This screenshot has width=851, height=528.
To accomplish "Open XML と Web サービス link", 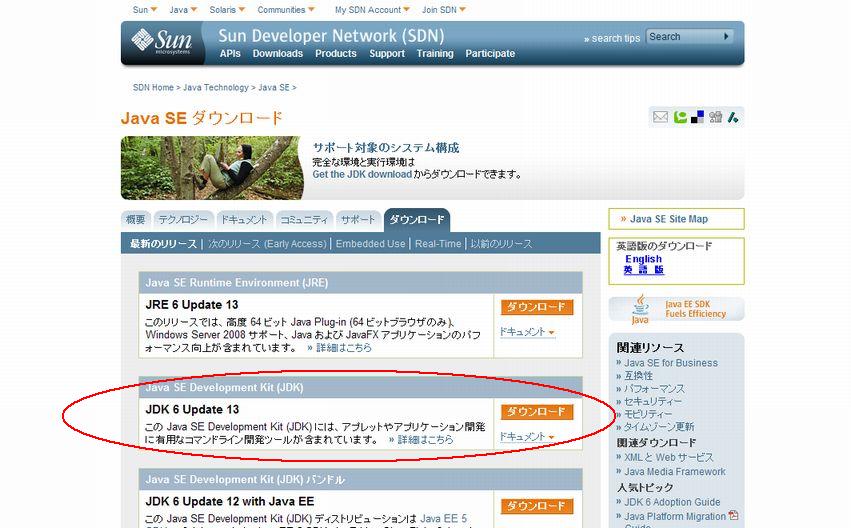I will 669,457.
